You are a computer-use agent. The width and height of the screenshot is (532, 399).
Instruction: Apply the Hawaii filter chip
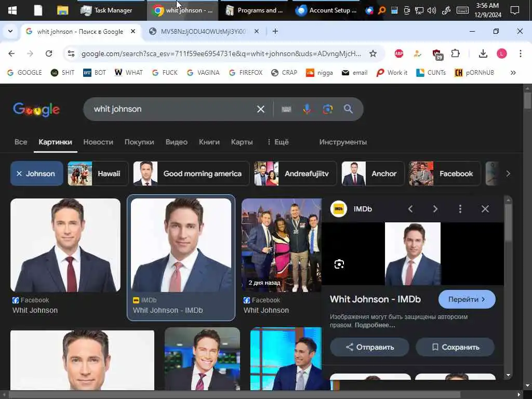[98, 174]
